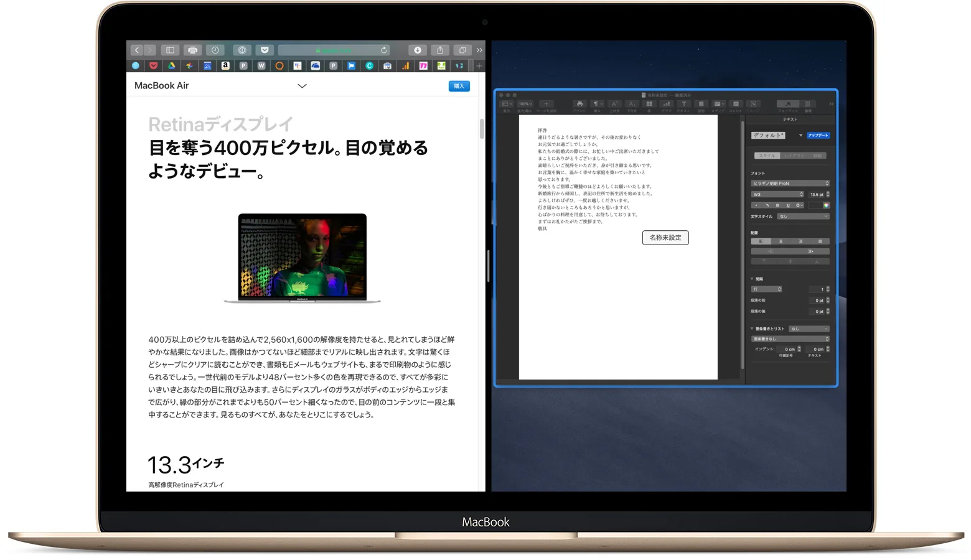Click the blue 購入 button

[459, 86]
